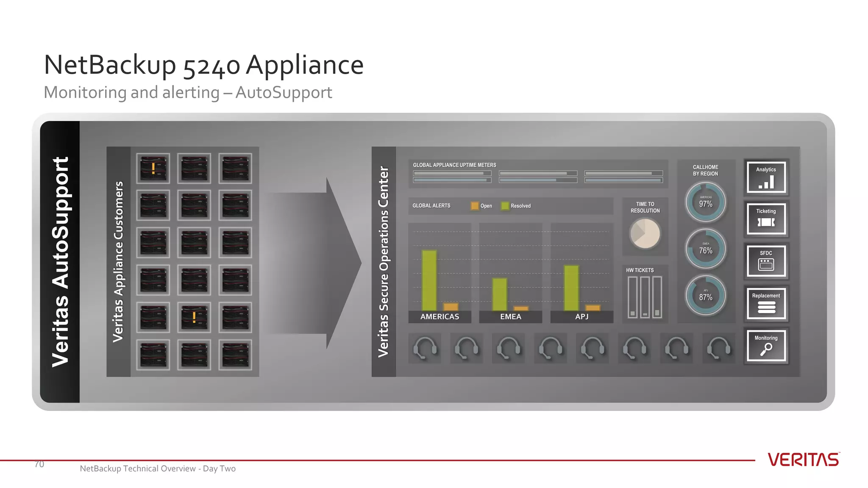Click the Monitoring and alerting subtitle
This screenshot has width=868, height=488.
coord(188,92)
